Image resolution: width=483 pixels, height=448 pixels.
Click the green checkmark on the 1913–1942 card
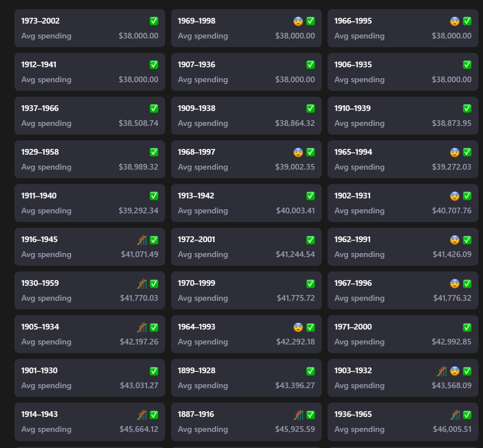click(x=310, y=196)
